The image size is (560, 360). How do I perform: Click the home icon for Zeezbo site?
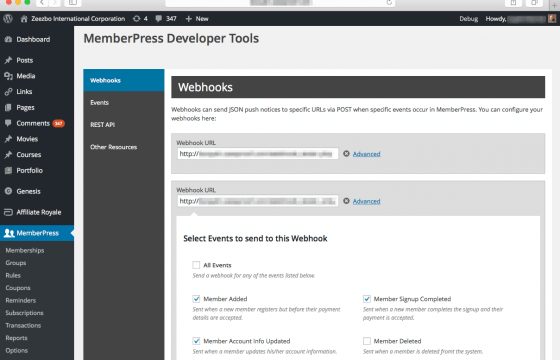24,19
